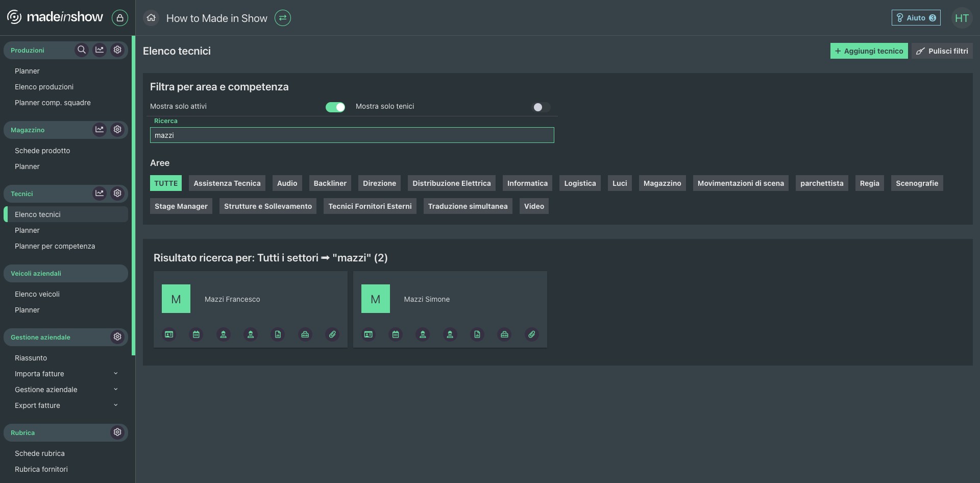
Task: Click the paperclip attachments icon for Mazzi Francesco
Action: point(332,334)
